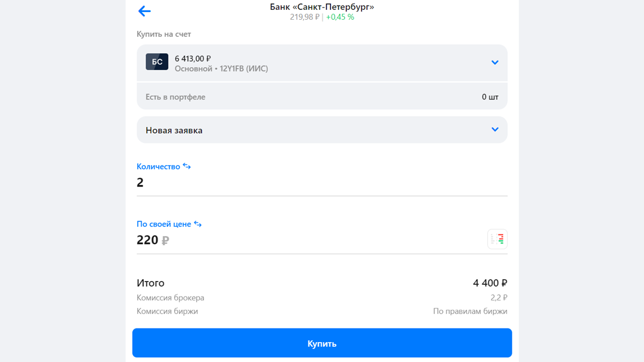The height and width of the screenshot is (362, 644).
Task: Toggle swap icon next to По своей цене
Action: click(x=198, y=224)
